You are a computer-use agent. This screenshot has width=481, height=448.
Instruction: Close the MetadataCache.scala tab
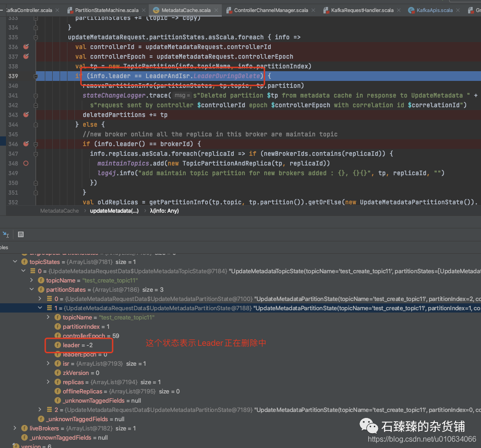(x=216, y=10)
